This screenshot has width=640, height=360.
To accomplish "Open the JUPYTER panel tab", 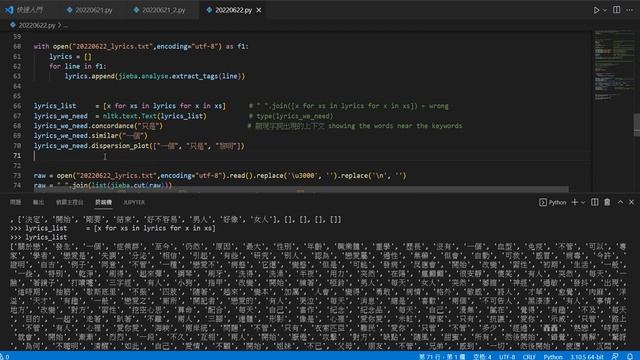I will (134, 202).
